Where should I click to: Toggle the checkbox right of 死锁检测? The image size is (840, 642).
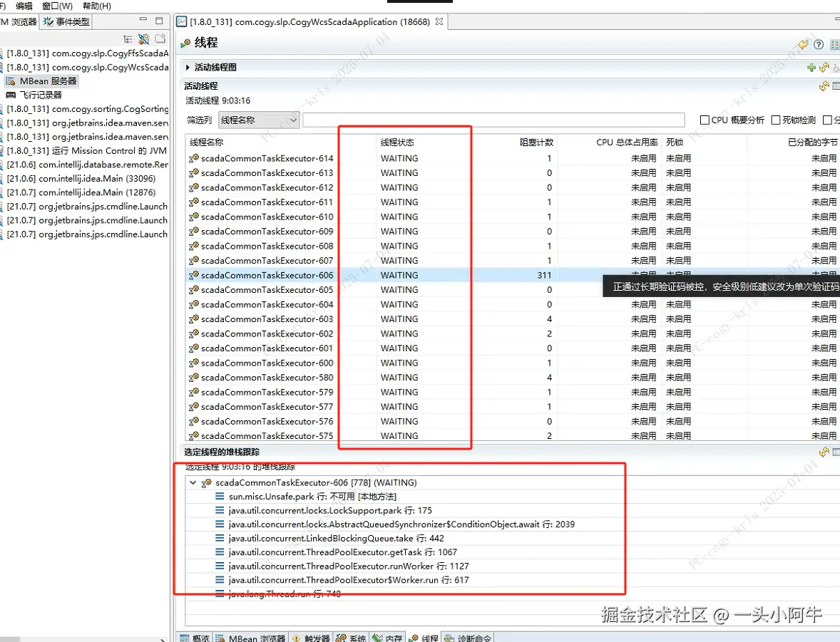click(x=827, y=120)
